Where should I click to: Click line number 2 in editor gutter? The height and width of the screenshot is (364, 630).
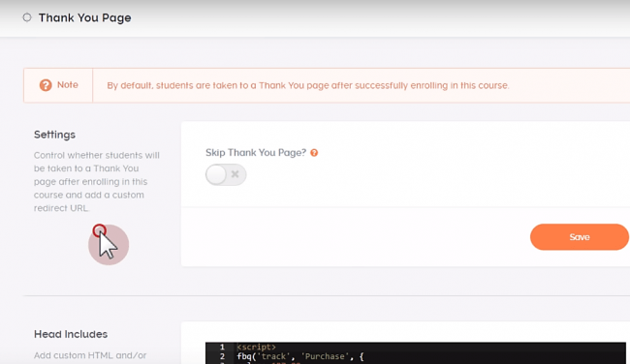tap(222, 356)
